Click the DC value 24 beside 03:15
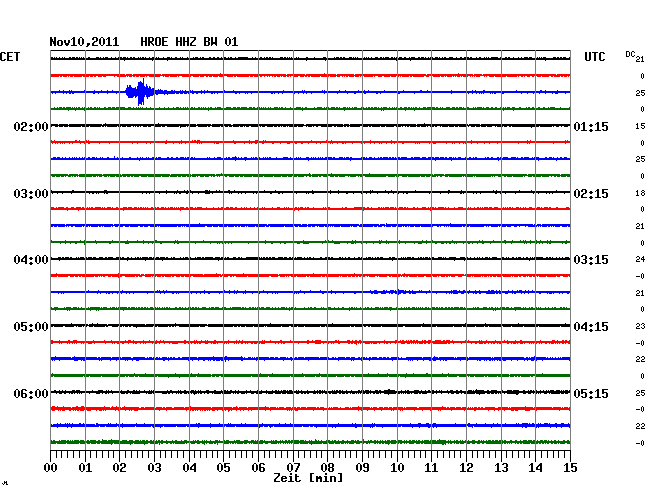The image size is (650, 494). tap(640, 259)
